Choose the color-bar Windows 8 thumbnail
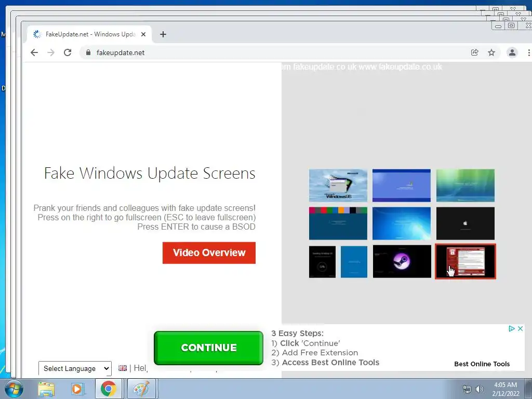This screenshot has height=399, width=532. tap(338, 223)
